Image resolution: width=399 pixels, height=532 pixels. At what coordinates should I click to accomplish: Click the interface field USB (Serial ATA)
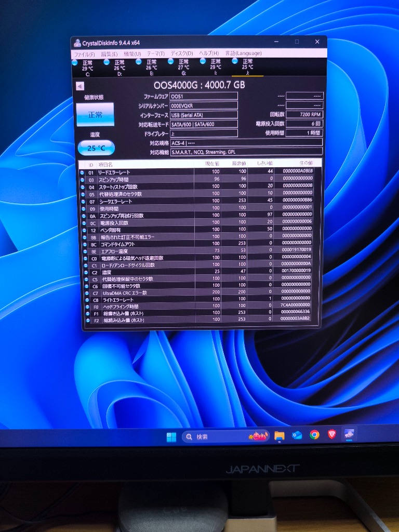[x=204, y=115]
